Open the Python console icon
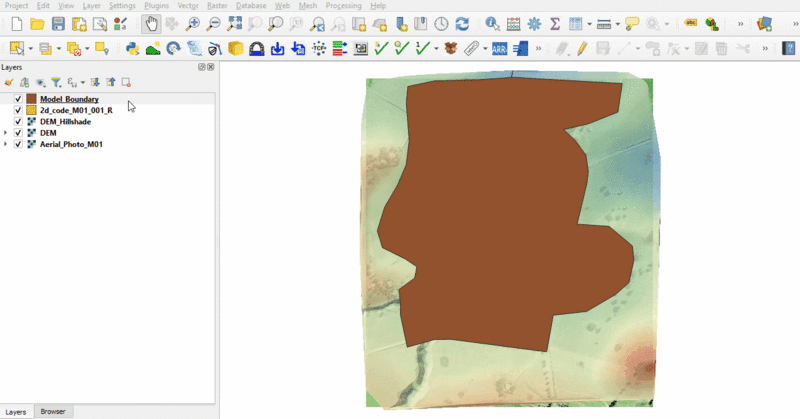 (132, 48)
